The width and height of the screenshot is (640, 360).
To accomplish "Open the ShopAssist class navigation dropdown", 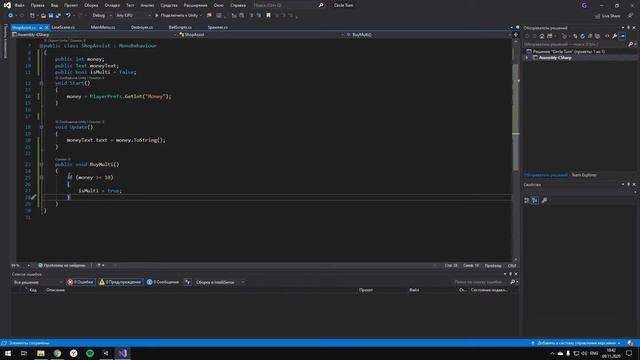I will pos(262,35).
